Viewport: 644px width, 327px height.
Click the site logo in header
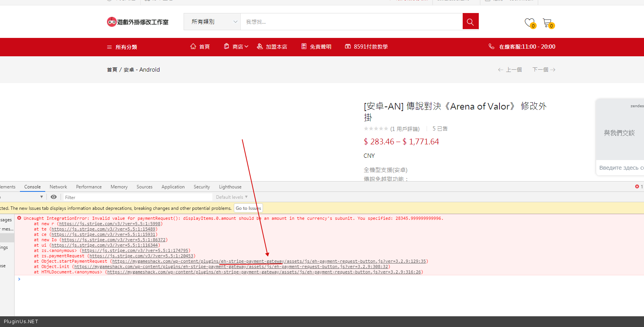(x=138, y=22)
